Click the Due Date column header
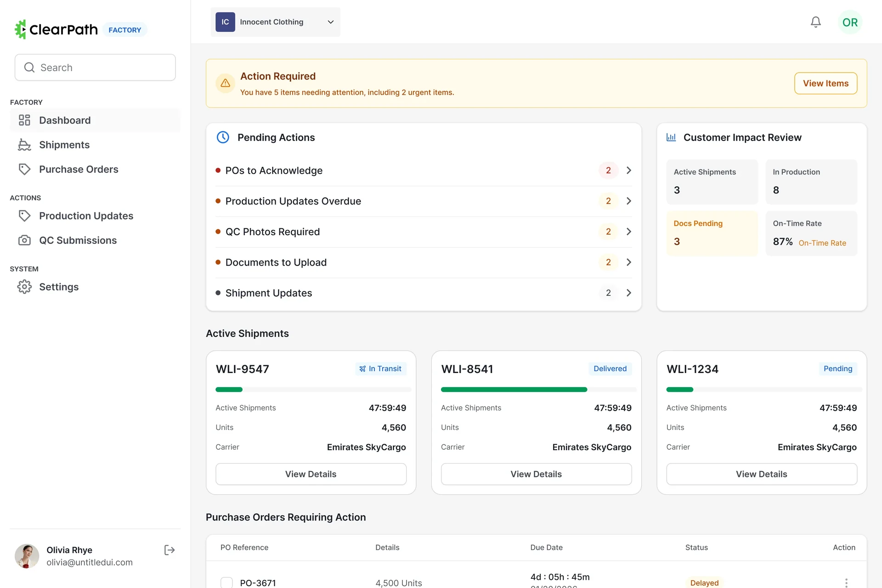 546,548
